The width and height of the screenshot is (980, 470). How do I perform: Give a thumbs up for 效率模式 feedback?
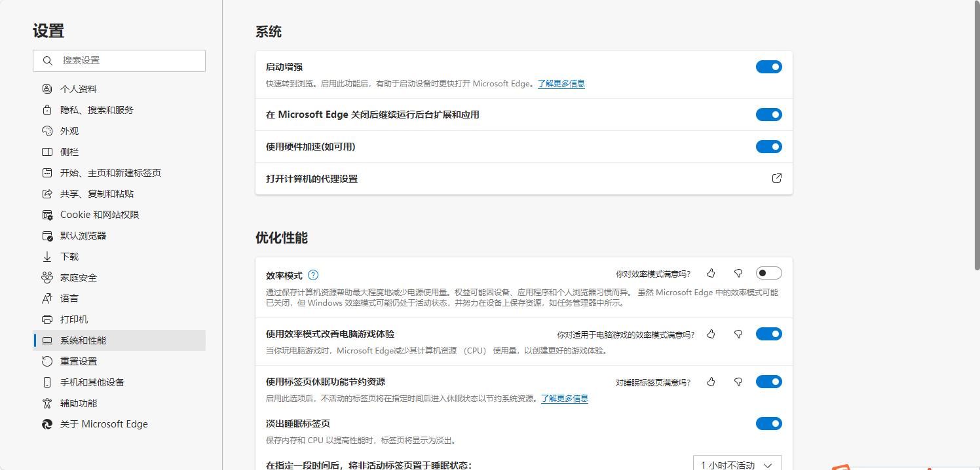click(711, 273)
